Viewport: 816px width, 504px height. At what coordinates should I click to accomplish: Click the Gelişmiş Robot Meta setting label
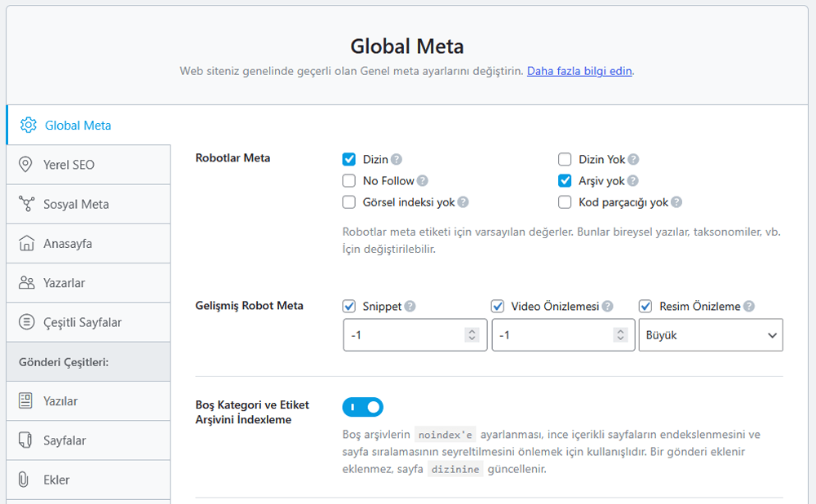(249, 306)
